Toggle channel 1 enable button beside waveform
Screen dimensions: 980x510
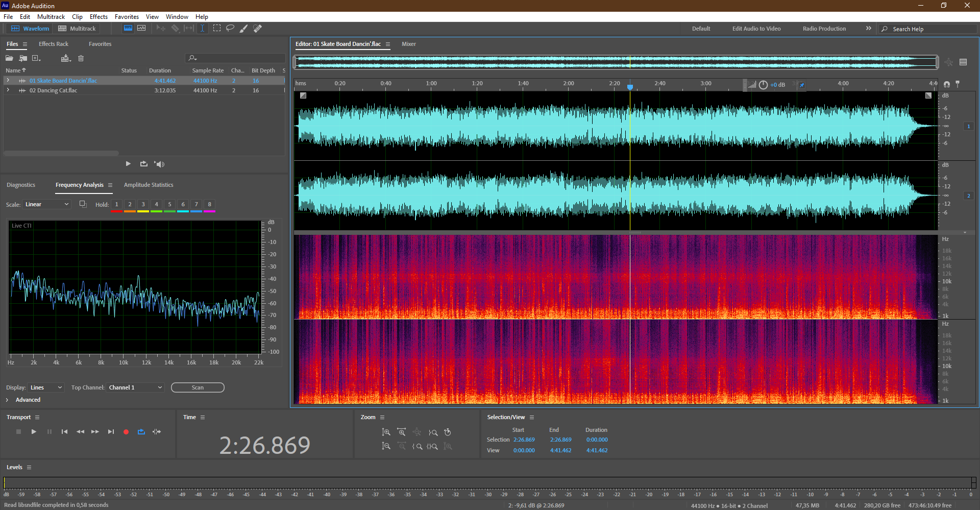968,126
